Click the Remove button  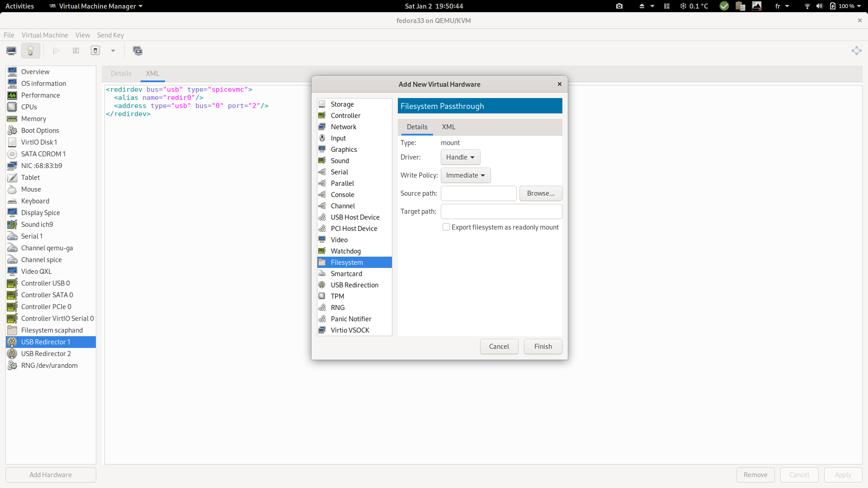[755, 474]
